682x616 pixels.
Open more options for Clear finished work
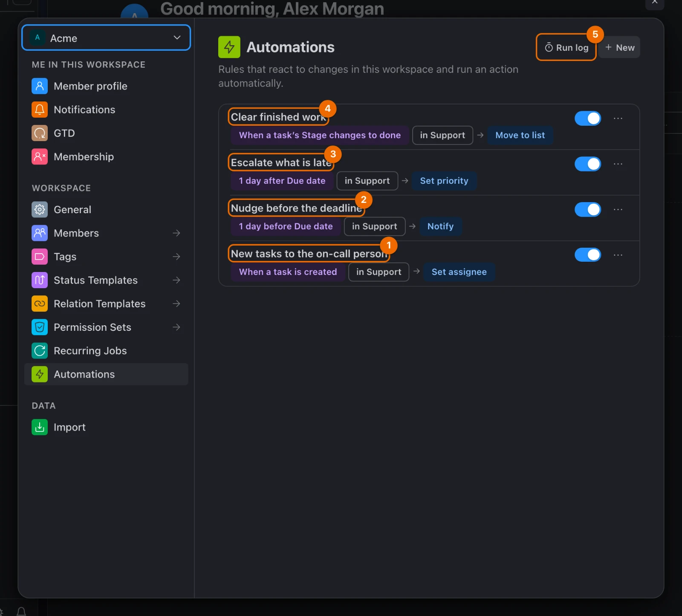pos(618,118)
